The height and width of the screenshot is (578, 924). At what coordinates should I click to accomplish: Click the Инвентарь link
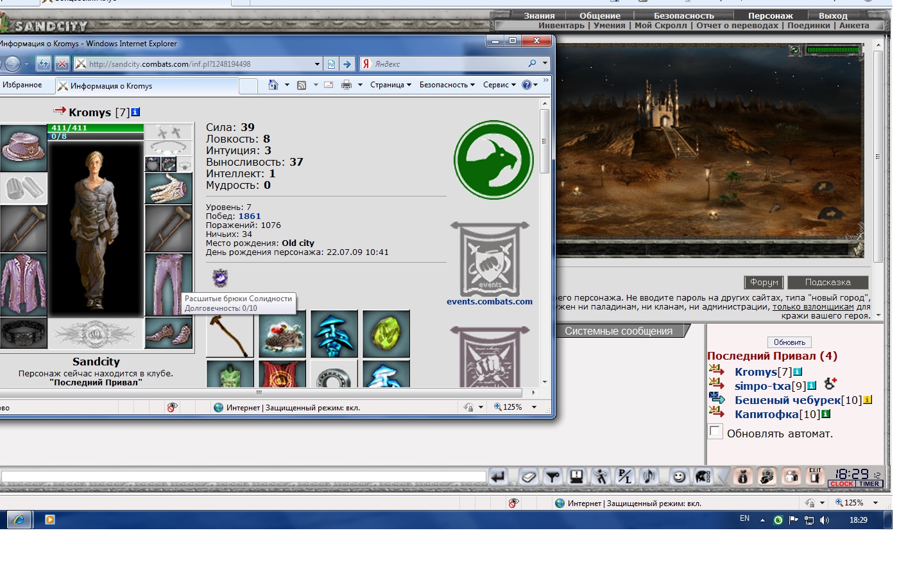pyautogui.click(x=561, y=26)
